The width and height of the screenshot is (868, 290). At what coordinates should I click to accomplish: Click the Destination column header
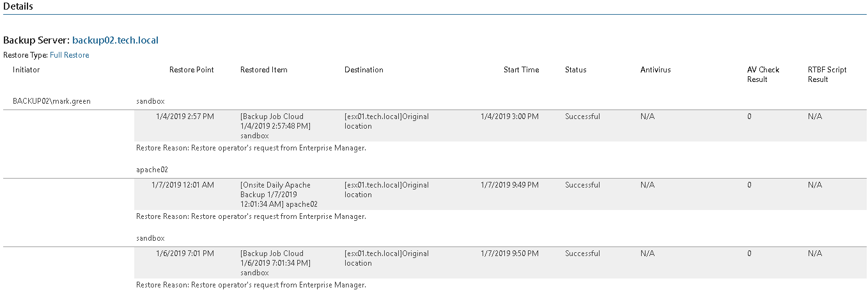pyautogui.click(x=364, y=70)
